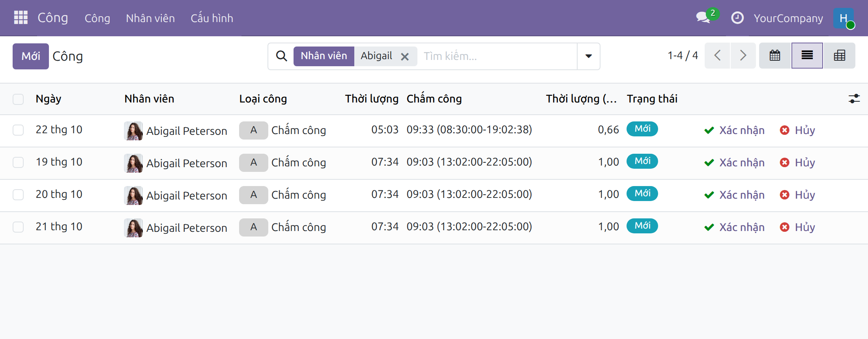Confirm the 19 thg 10 entry

734,162
